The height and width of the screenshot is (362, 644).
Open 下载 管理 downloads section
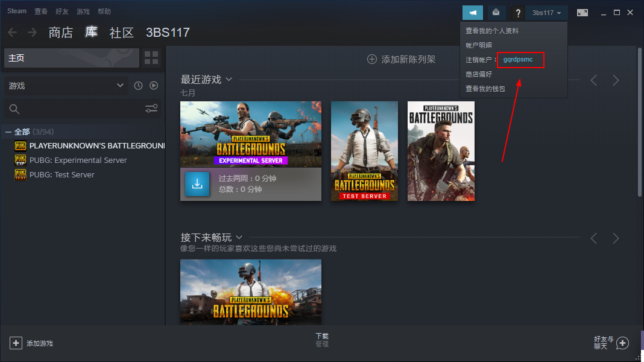pos(322,340)
